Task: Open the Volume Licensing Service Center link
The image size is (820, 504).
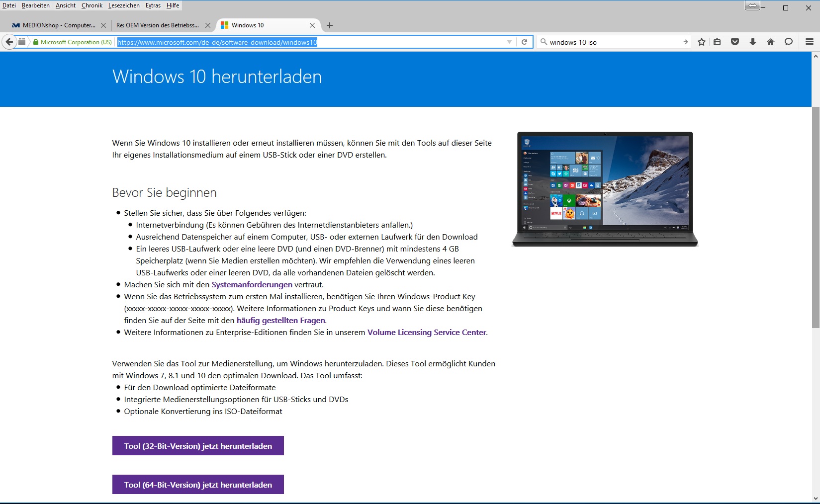Action: pos(427,333)
